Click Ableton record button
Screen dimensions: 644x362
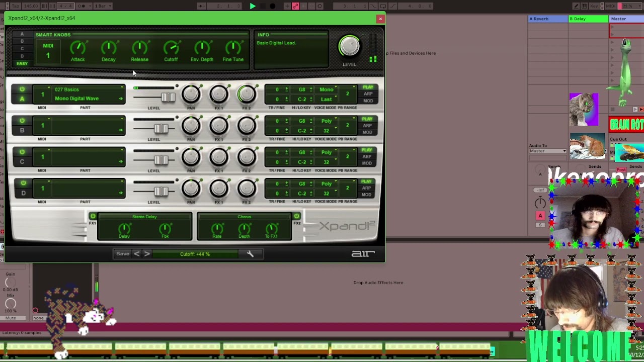[x=273, y=6]
